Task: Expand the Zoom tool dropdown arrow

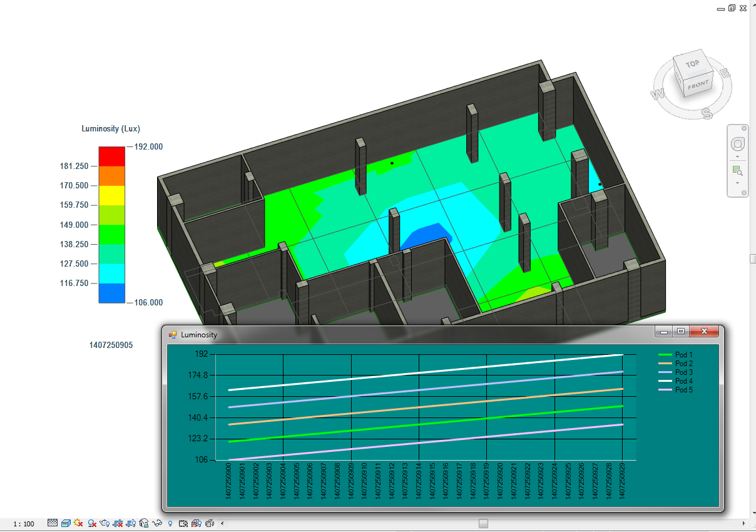Action: pos(737,183)
